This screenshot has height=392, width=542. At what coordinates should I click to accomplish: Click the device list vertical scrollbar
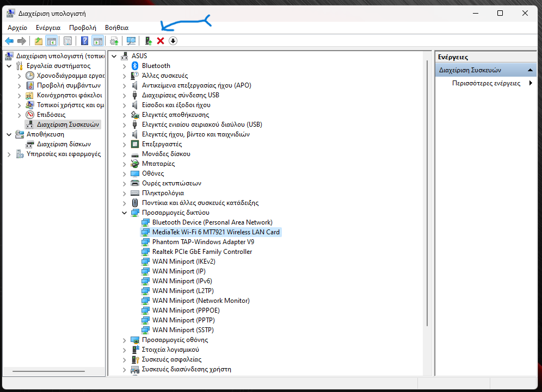point(427,194)
